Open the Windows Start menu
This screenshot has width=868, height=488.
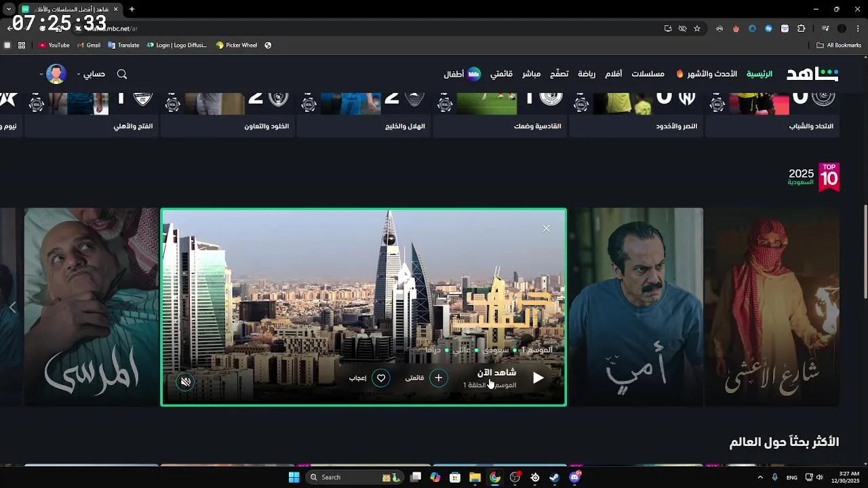[294, 477]
